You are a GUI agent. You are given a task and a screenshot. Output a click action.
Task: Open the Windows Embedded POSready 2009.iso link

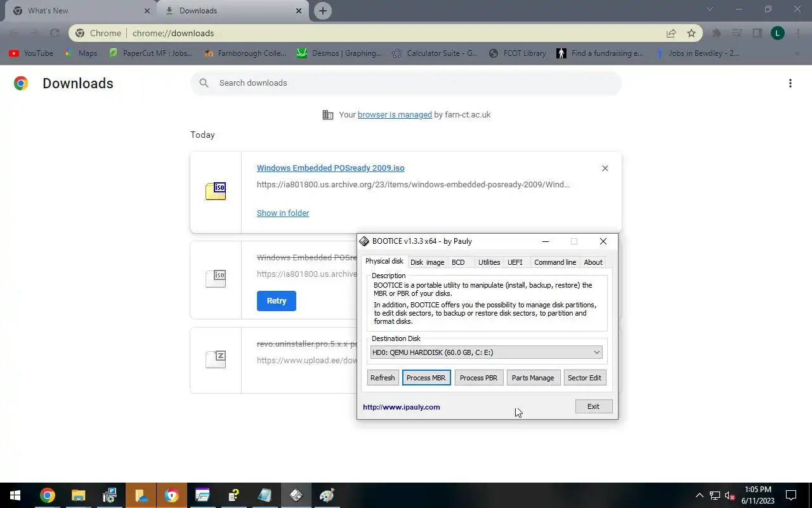(x=331, y=168)
